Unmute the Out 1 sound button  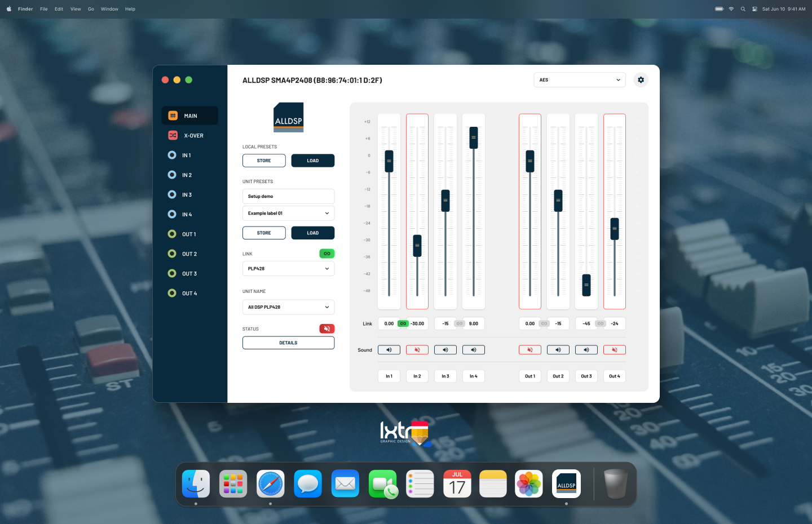click(530, 350)
